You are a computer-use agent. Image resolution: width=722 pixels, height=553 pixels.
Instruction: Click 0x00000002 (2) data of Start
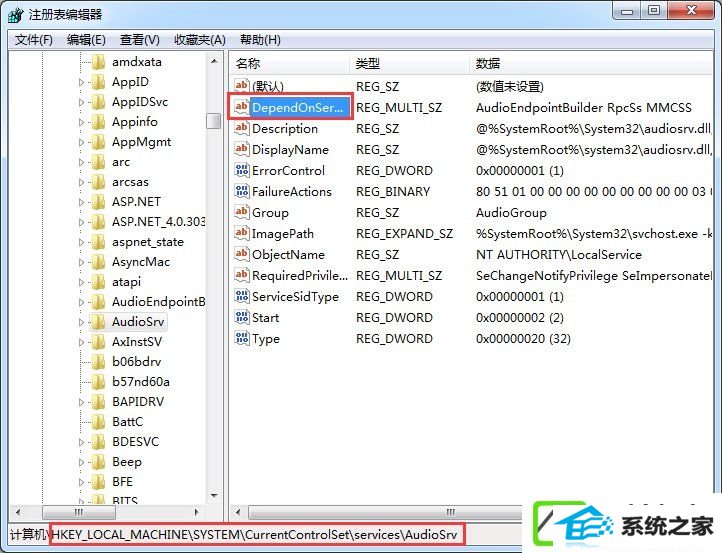[x=520, y=318]
